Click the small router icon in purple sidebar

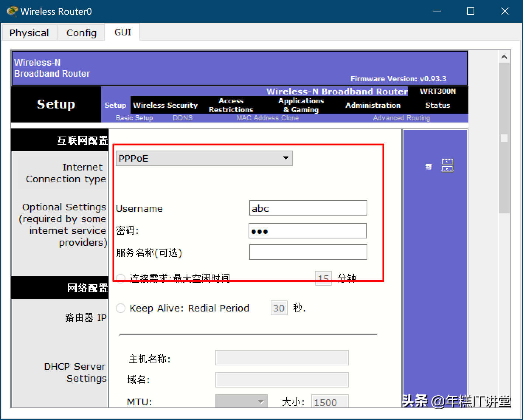click(x=428, y=167)
